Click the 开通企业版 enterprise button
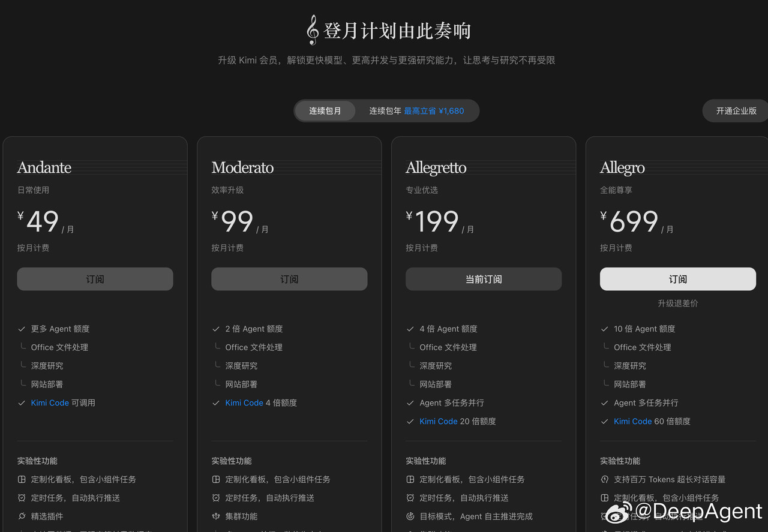768x532 pixels. [736, 111]
